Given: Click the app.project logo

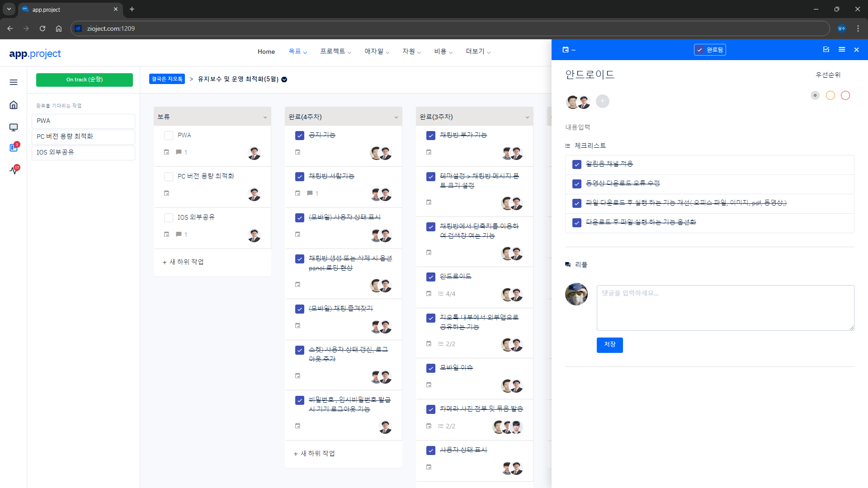Looking at the screenshot, I should pos(35,54).
